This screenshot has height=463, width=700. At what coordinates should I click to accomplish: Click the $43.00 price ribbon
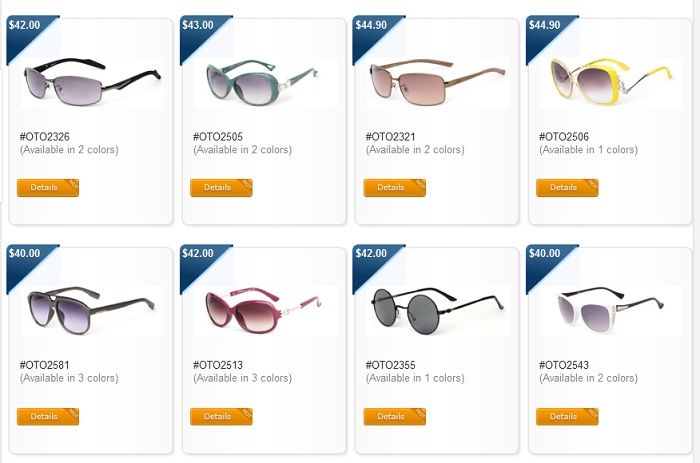pos(198,25)
